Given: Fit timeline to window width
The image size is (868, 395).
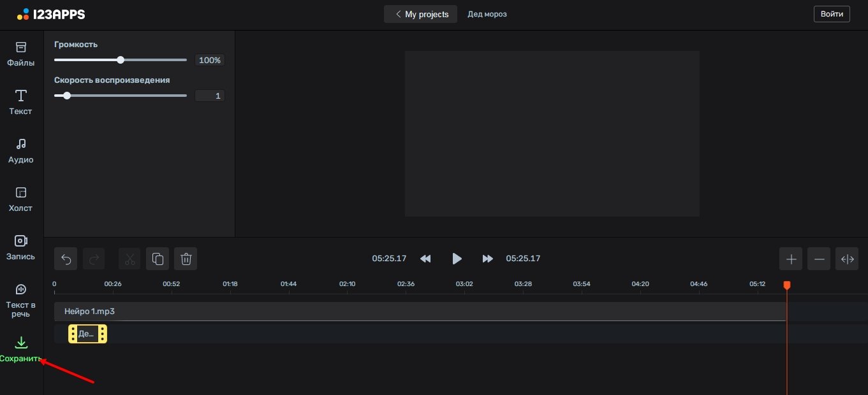Looking at the screenshot, I should tap(847, 259).
